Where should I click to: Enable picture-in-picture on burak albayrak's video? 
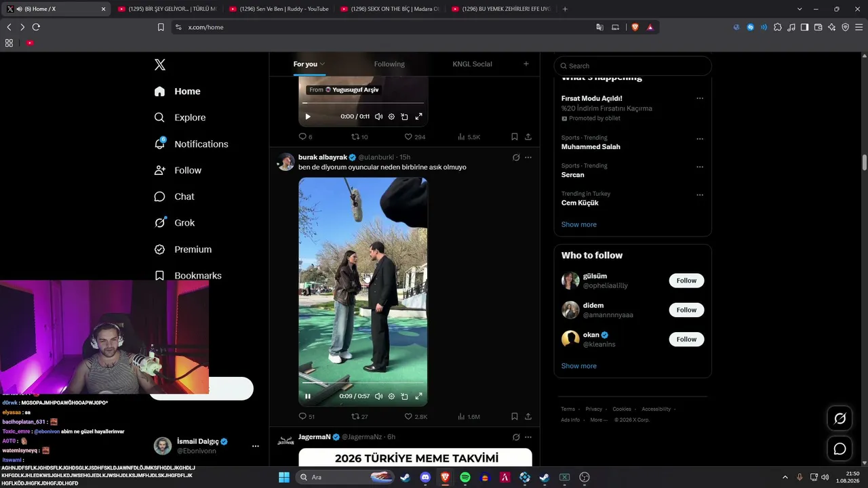tap(404, 396)
